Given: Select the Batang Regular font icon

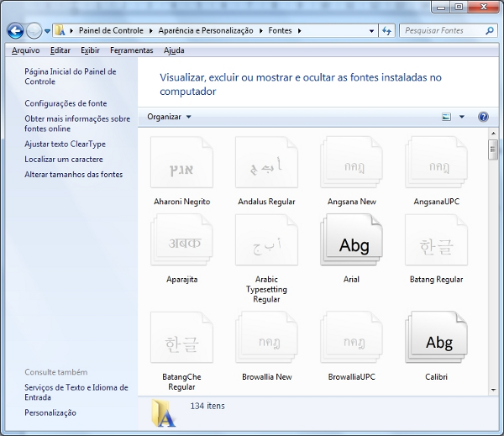Looking at the screenshot, I should click(436, 240).
